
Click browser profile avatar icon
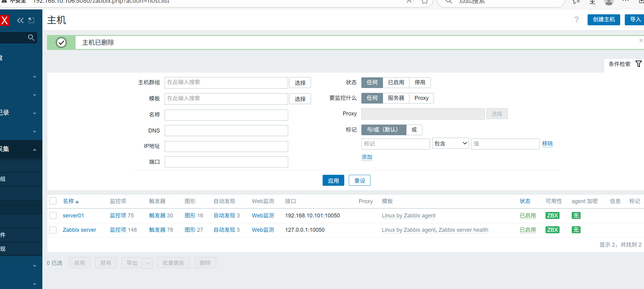tap(609, 2)
